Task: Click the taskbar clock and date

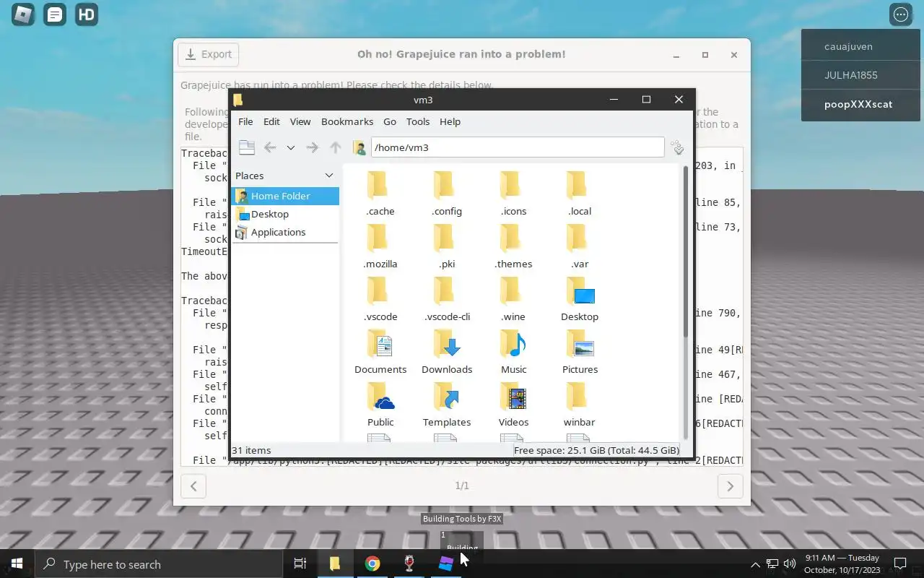Action: 842,564
